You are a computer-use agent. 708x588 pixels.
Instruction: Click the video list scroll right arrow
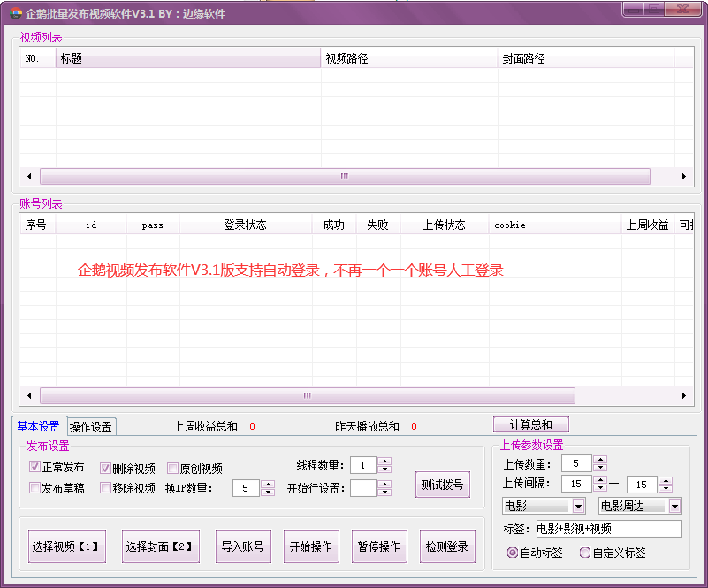[683, 176]
